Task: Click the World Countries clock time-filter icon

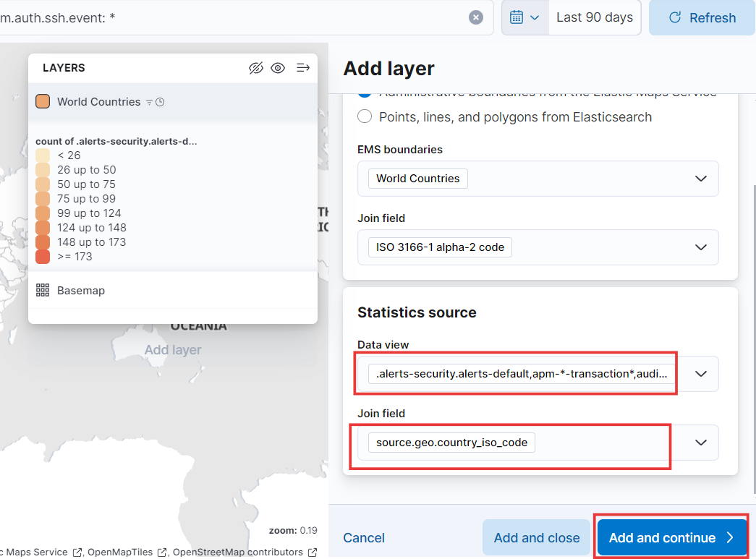Action: (160, 102)
